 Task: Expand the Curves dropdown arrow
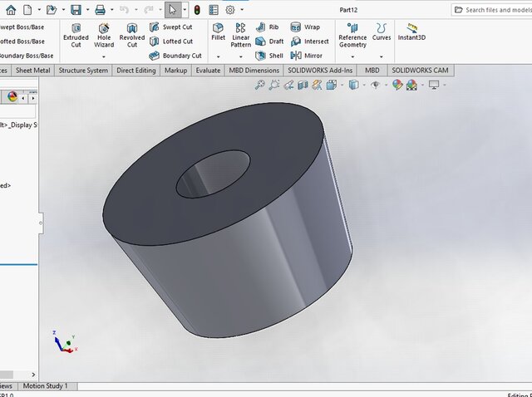click(382, 56)
